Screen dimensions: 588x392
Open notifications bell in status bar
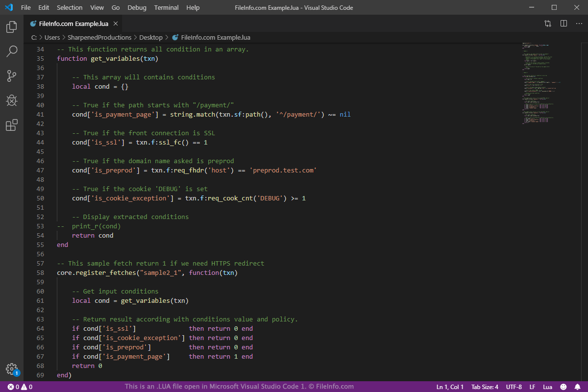pos(577,387)
